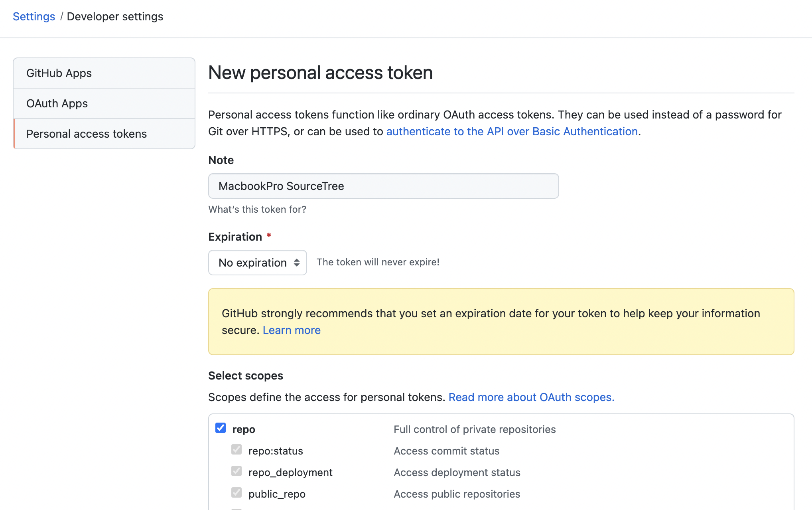Open the Basic Authentication API link

pyautogui.click(x=512, y=131)
